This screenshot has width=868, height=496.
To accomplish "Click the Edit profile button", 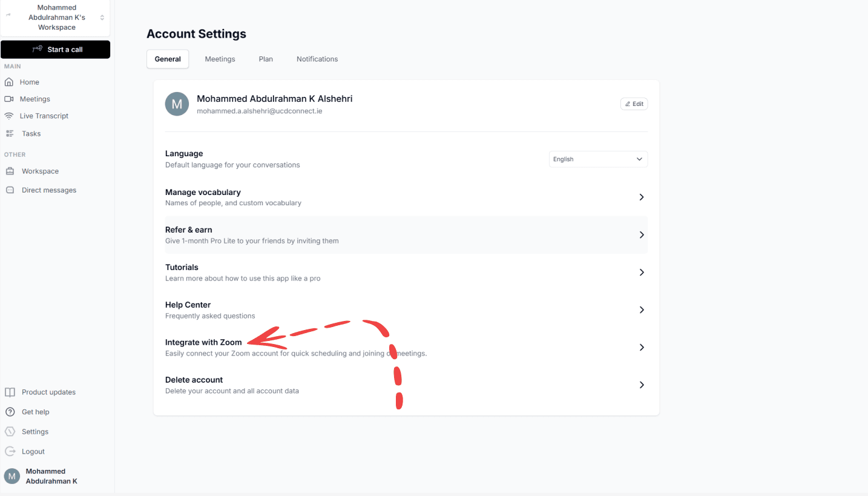I will (634, 104).
